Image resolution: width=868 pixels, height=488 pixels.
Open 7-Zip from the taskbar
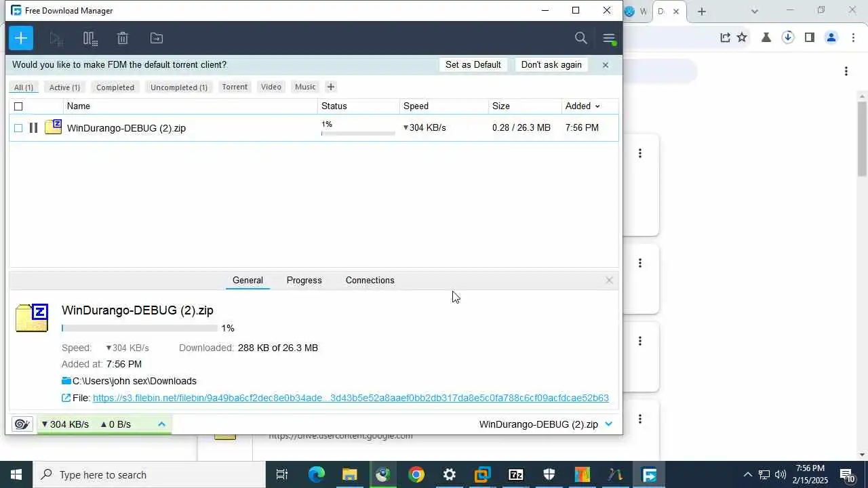point(516,474)
